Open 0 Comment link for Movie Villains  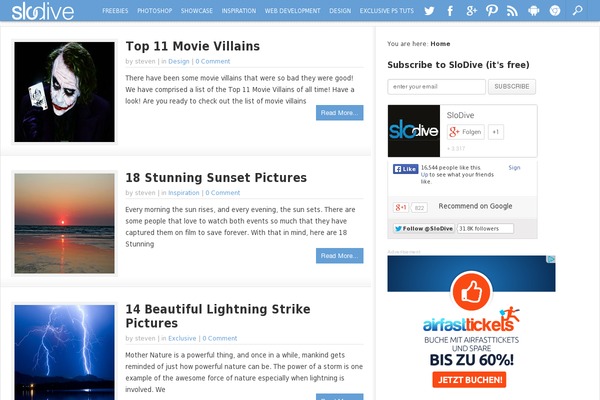tap(213, 61)
